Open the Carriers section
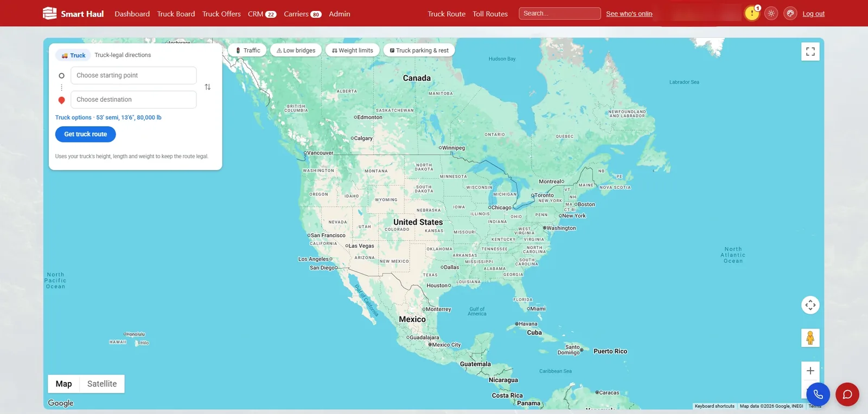The width and height of the screenshot is (868, 414). (x=303, y=14)
